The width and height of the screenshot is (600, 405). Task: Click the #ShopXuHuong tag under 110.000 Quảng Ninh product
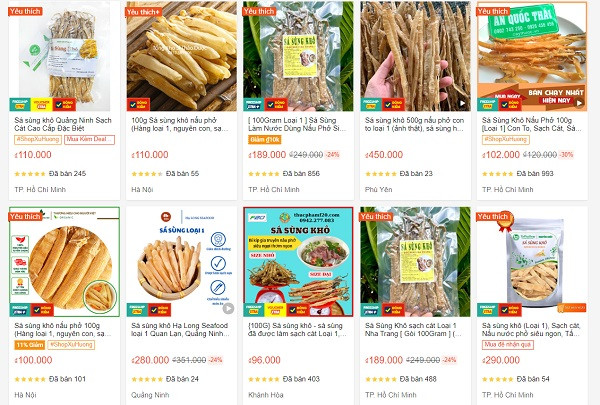(38, 139)
